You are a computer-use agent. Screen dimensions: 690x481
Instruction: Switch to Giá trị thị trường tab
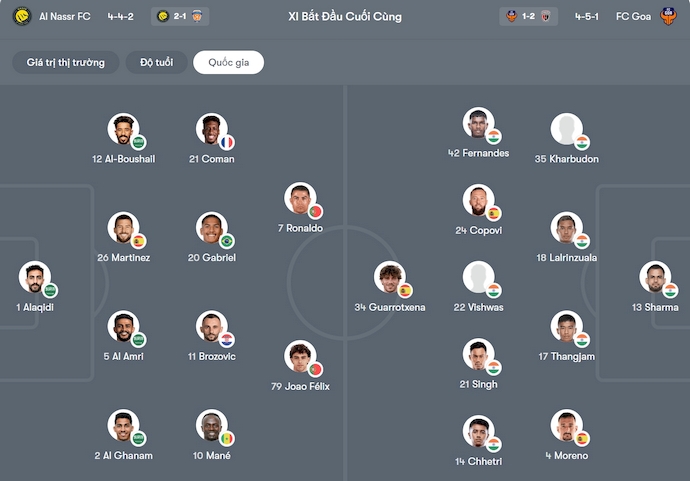point(65,63)
